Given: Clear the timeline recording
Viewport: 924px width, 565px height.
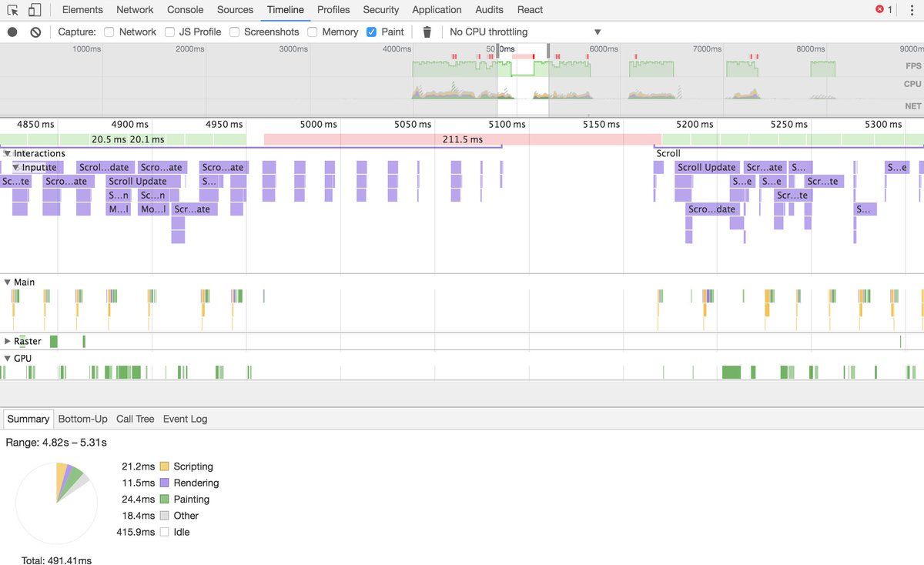Looking at the screenshot, I should click(x=35, y=32).
